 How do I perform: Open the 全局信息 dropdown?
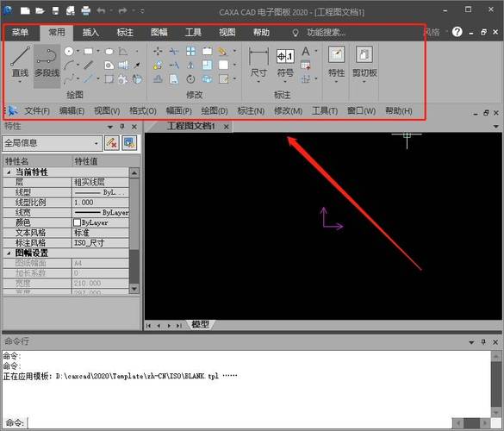tap(53, 143)
